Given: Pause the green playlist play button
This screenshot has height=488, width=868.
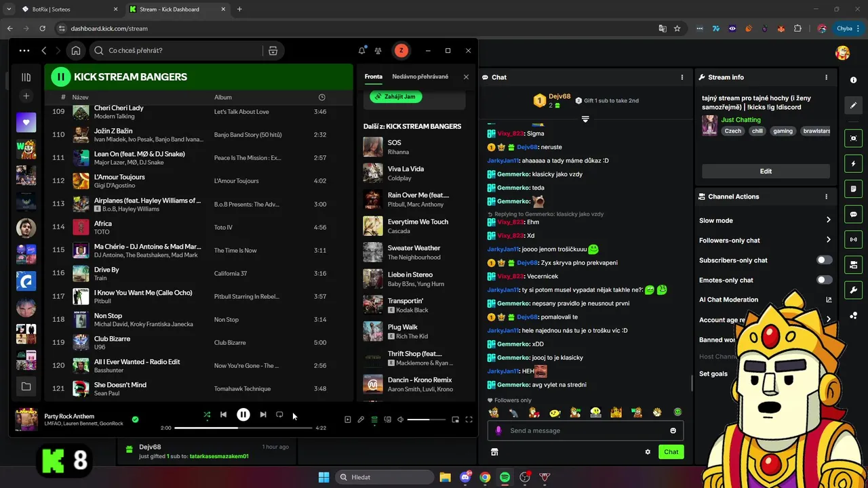Looking at the screenshot, I should (x=61, y=77).
